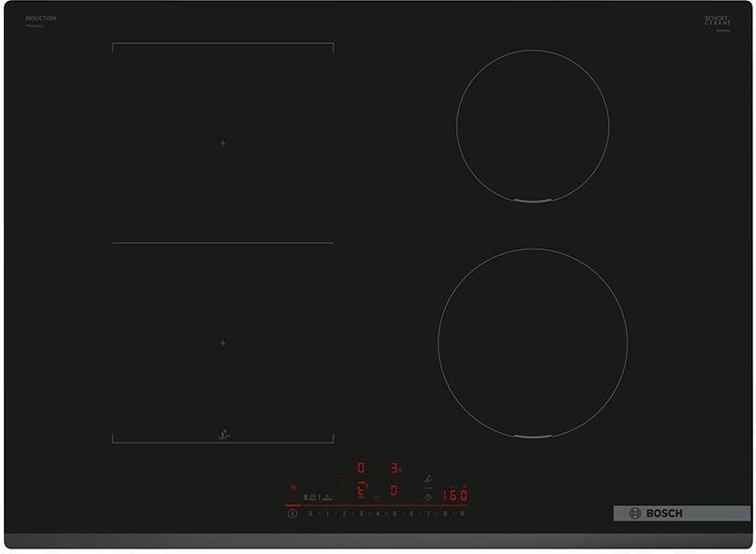The width and height of the screenshot is (756, 554).
Task: Set power level 9 on the number strip
Action: click(x=462, y=514)
